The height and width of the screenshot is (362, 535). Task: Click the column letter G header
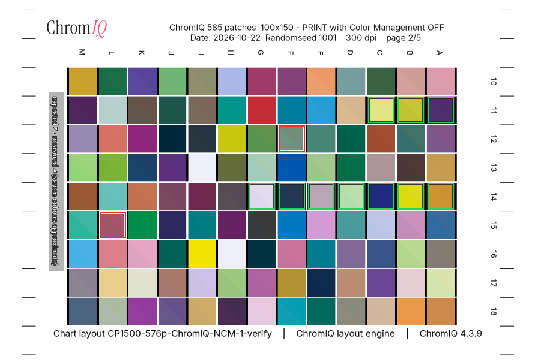coord(261,53)
